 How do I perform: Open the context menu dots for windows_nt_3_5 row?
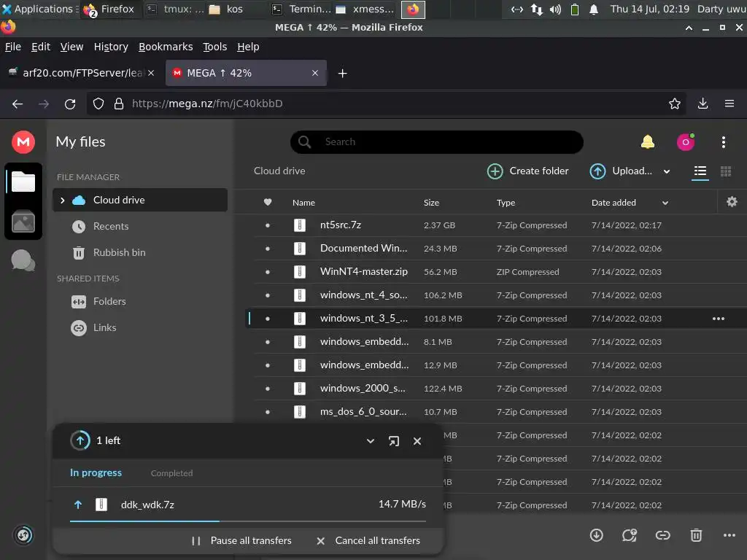tap(718, 319)
